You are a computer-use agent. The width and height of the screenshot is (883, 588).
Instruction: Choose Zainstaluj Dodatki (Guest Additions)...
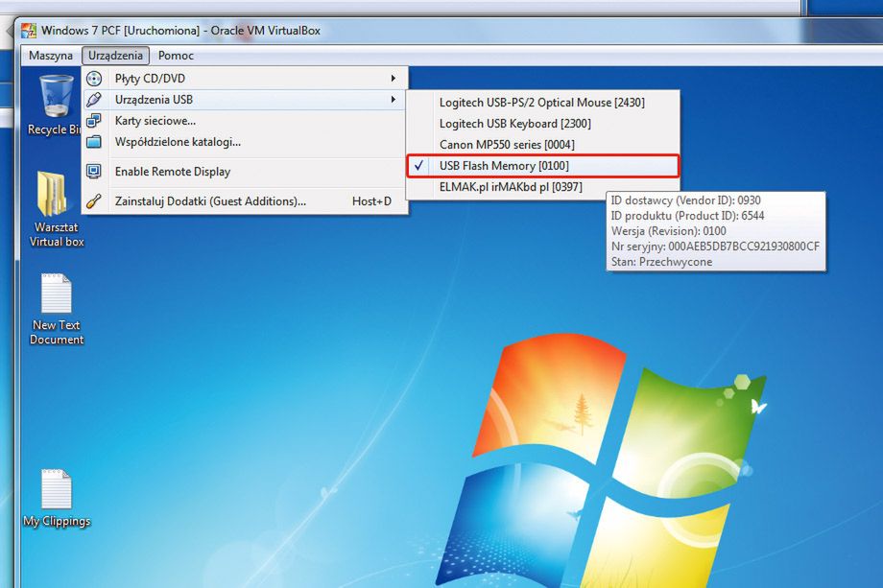pyautogui.click(x=246, y=201)
